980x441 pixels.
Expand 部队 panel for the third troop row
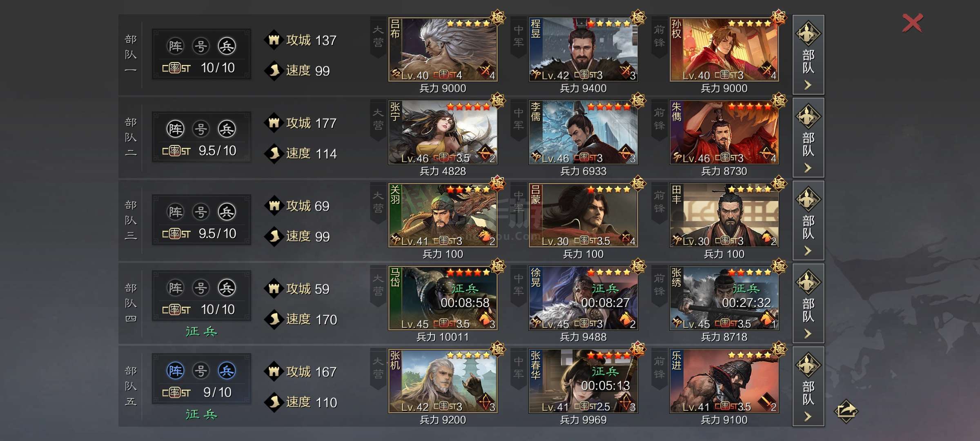click(x=808, y=220)
